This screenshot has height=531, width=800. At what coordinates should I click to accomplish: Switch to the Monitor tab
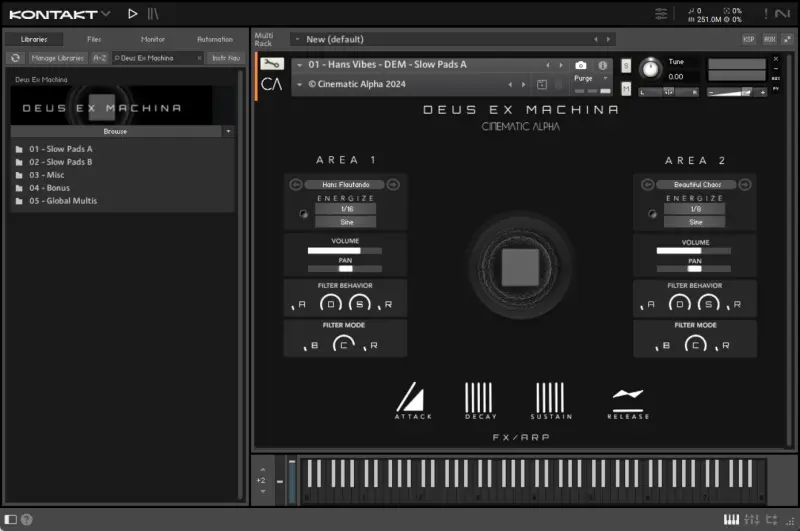click(x=153, y=39)
